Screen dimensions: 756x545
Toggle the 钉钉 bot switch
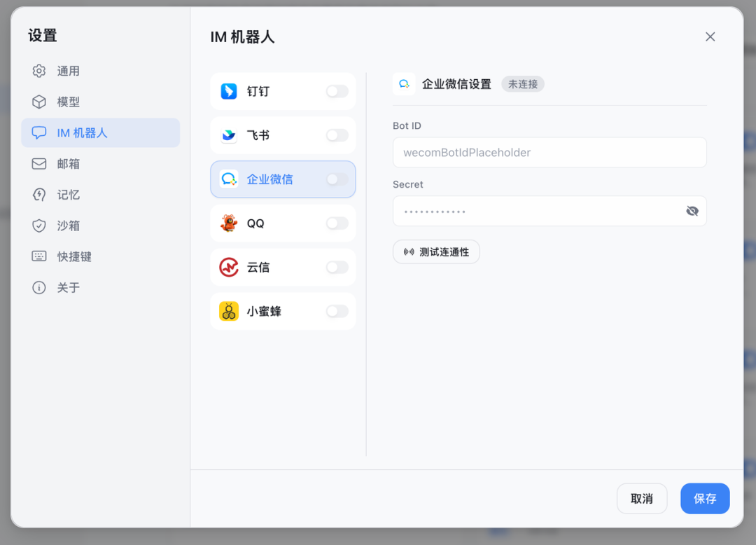(337, 91)
